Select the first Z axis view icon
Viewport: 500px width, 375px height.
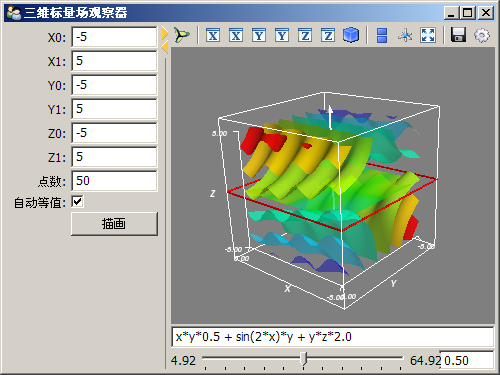[x=305, y=35]
